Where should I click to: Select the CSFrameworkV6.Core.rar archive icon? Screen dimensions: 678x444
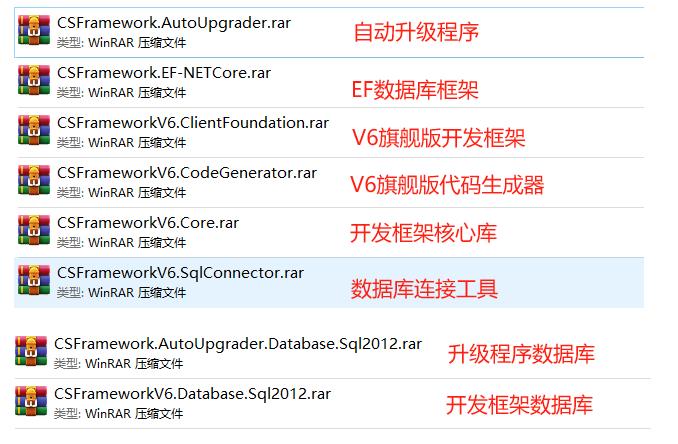click(x=34, y=231)
